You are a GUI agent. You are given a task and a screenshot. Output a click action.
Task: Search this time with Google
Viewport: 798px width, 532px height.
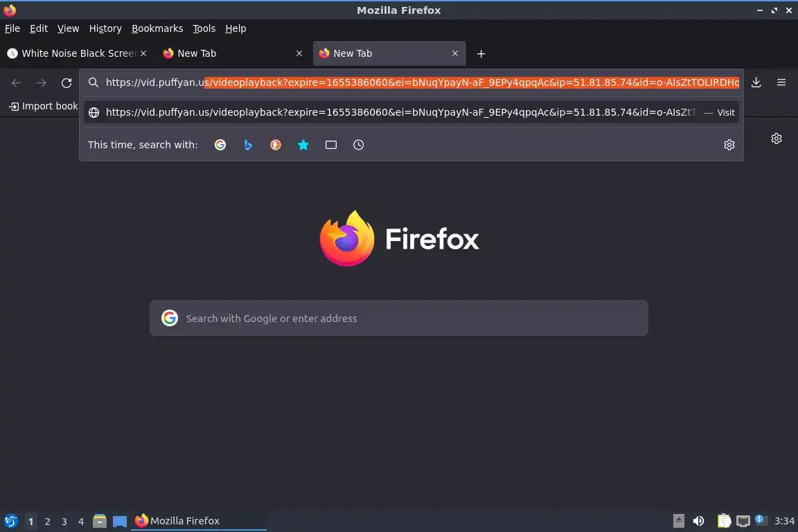coord(220,145)
